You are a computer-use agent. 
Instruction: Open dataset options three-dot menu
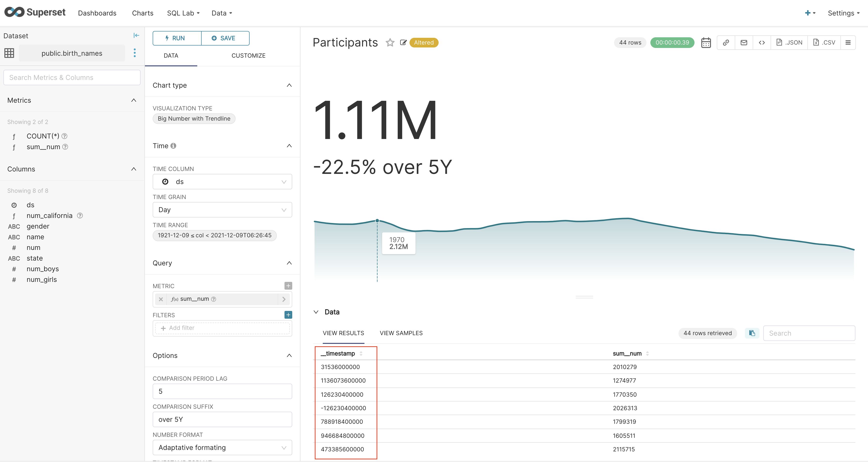134,53
